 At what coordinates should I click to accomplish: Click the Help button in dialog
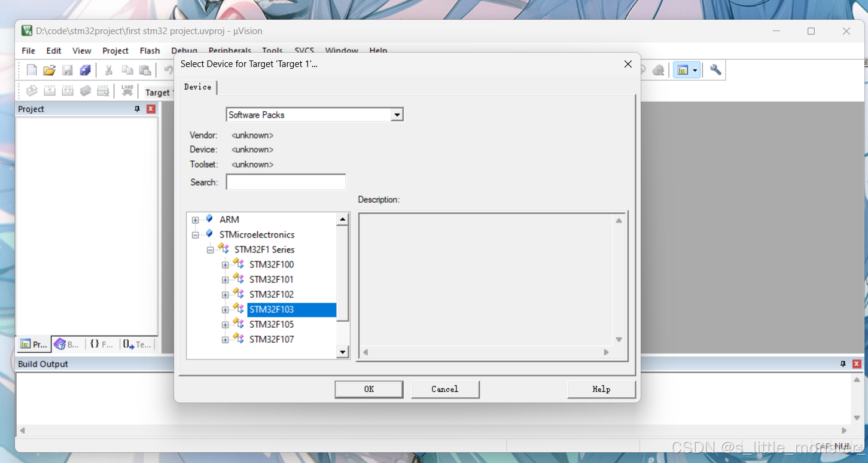(601, 389)
